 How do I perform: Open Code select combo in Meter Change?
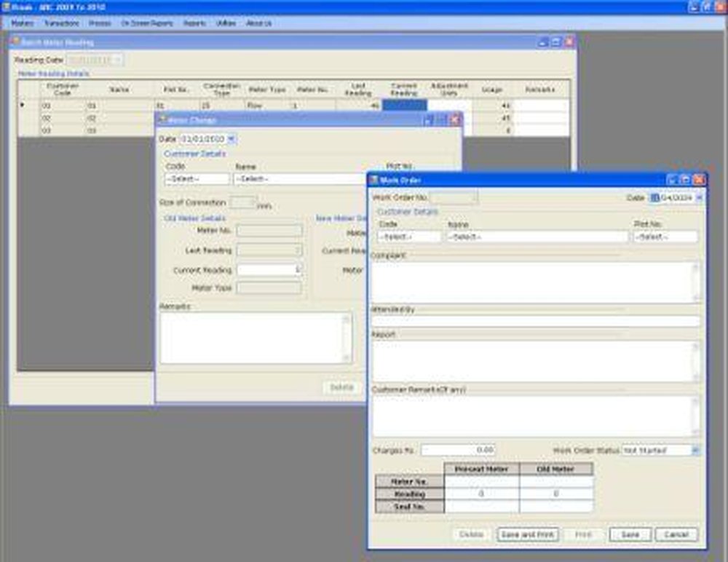point(197,179)
